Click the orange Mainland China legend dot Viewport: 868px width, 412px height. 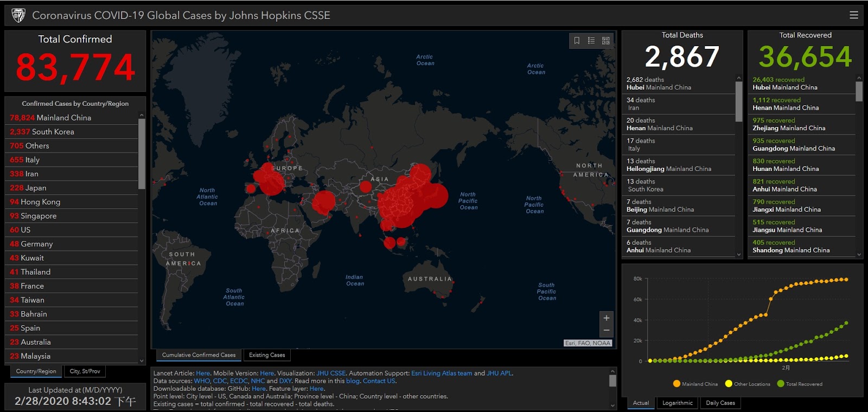click(676, 384)
